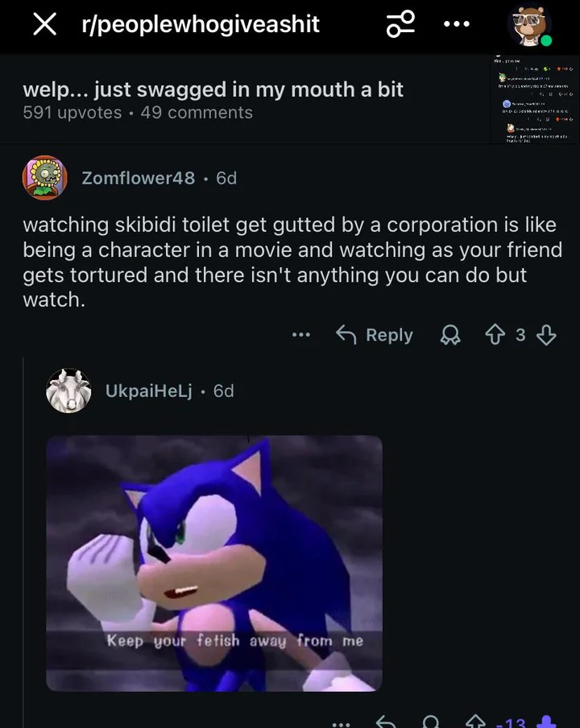Open more options for UkpaiHeLj's comment
Screen dimensions: 580x728
[x=342, y=722]
